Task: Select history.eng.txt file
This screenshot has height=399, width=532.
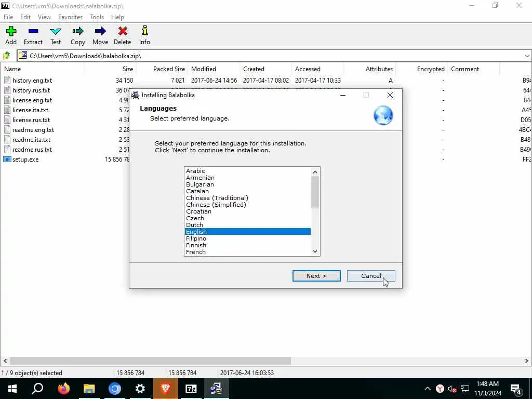Action: 32,81
